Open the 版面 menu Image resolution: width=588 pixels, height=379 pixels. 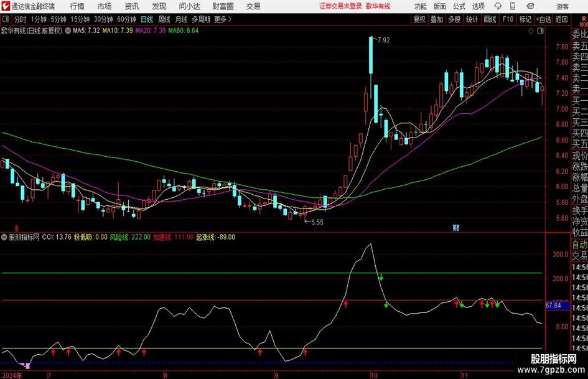(x=439, y=6)
